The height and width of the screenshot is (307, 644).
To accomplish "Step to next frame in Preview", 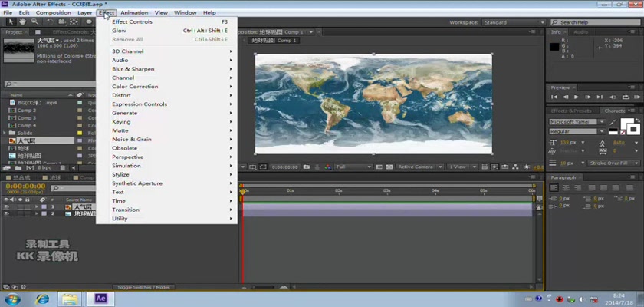I will (x=588, y=97).
